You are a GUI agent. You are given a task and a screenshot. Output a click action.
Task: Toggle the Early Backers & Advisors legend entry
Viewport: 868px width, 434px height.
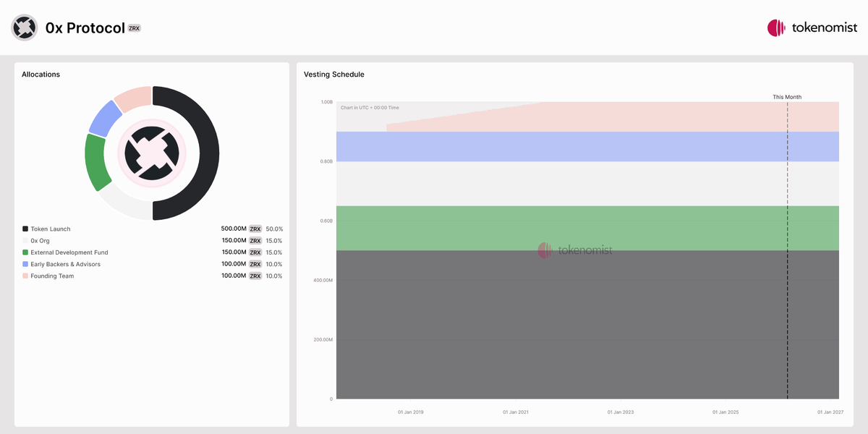[65, 265]
